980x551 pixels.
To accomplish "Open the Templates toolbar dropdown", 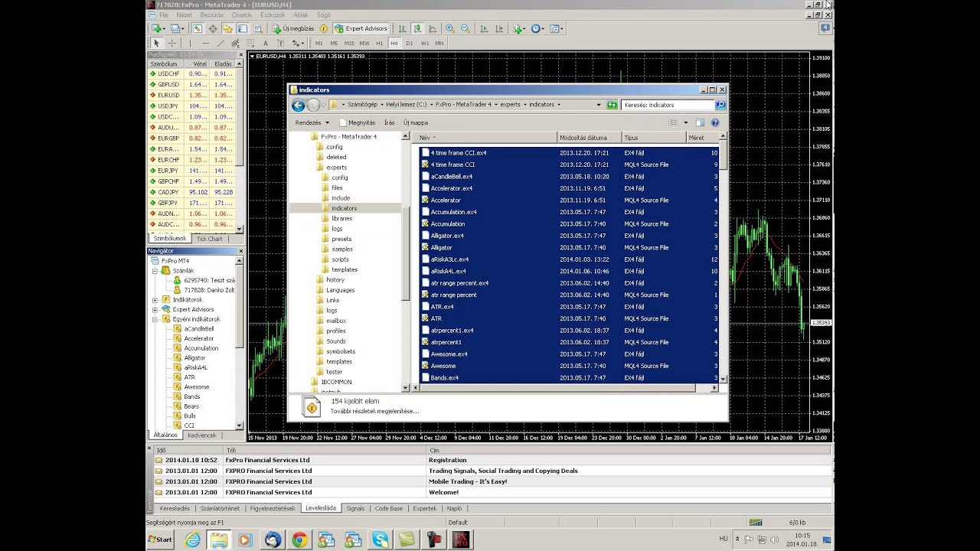I will pos(557,28).
